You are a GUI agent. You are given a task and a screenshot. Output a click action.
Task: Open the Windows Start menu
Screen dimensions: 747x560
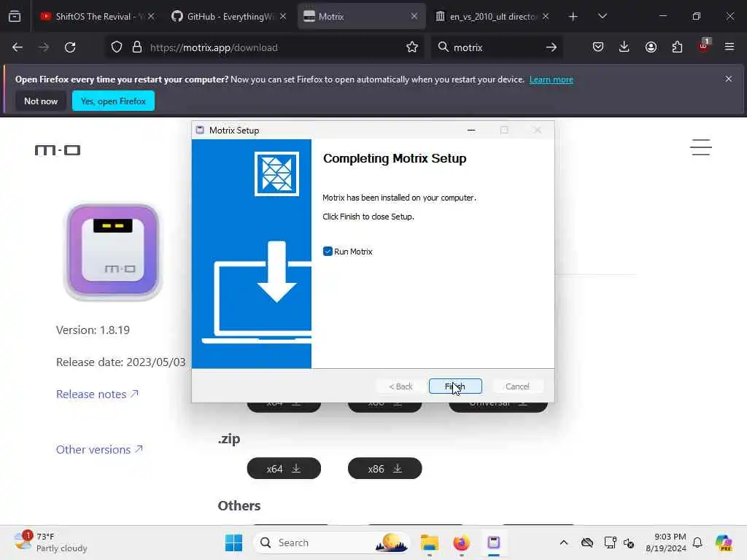233,542
